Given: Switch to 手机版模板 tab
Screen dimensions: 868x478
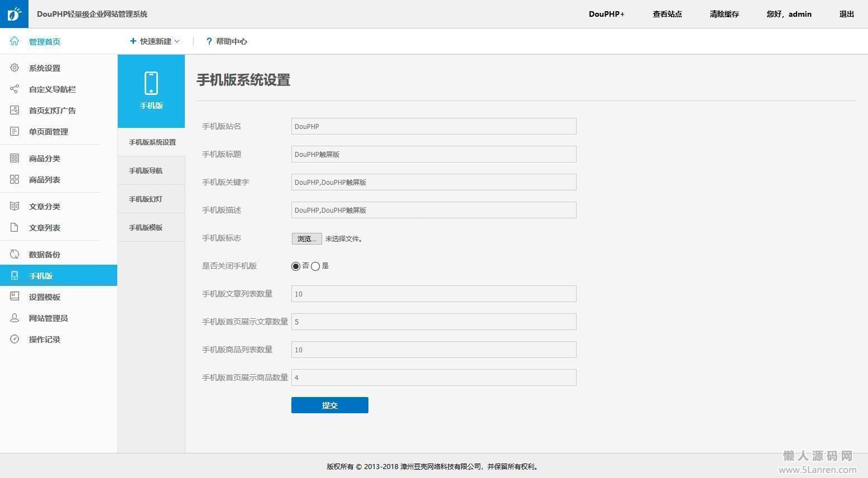Looking at the screenshot, I should (146, 228).
